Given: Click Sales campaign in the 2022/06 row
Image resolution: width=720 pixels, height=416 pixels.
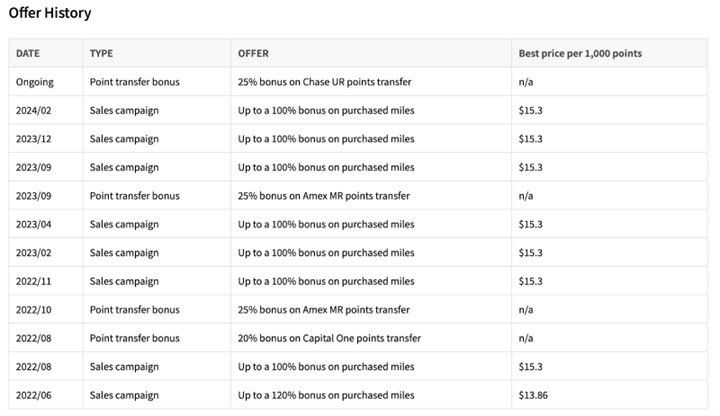Looking at the screenshot, I should coord(124,396).
